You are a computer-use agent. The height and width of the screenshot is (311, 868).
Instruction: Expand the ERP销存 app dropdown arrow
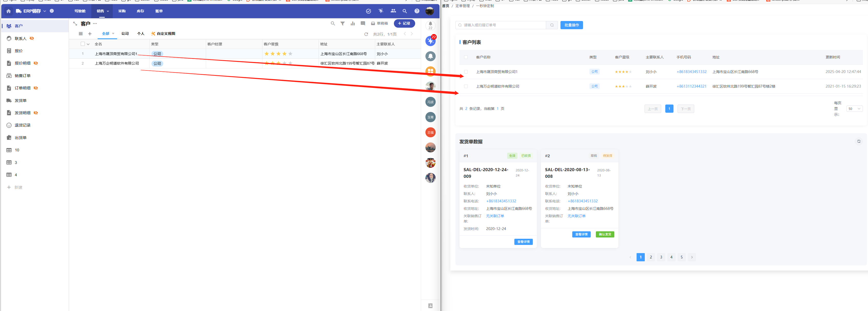(45, 11)
